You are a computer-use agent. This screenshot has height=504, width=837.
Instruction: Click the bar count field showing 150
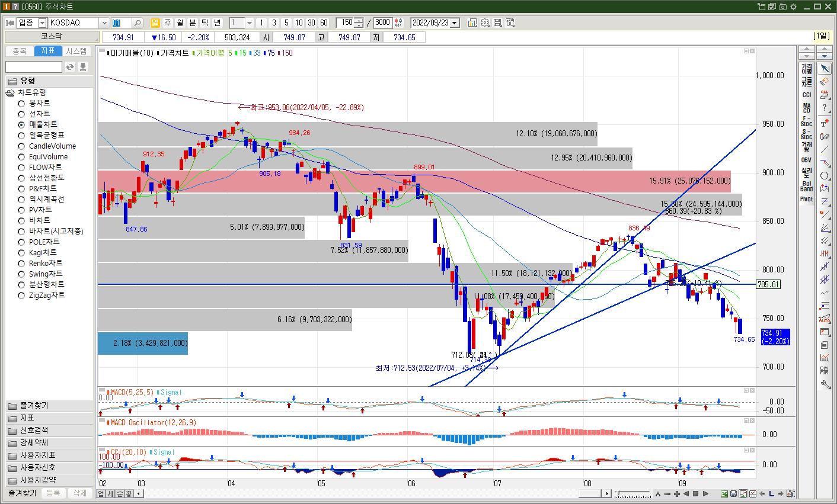coord(345,23)
